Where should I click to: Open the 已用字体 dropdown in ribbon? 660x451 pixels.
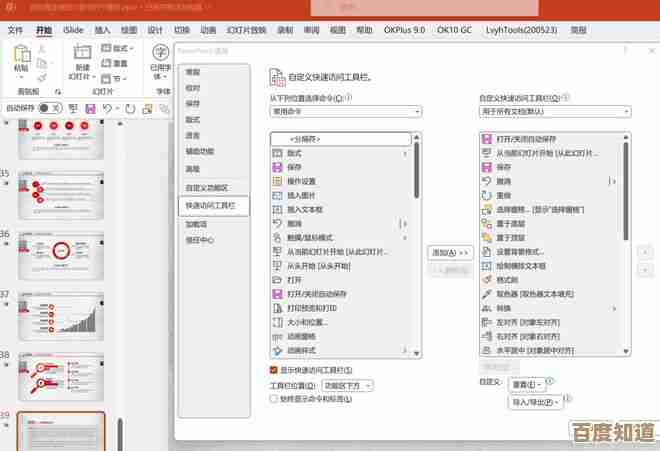point(161,62)
